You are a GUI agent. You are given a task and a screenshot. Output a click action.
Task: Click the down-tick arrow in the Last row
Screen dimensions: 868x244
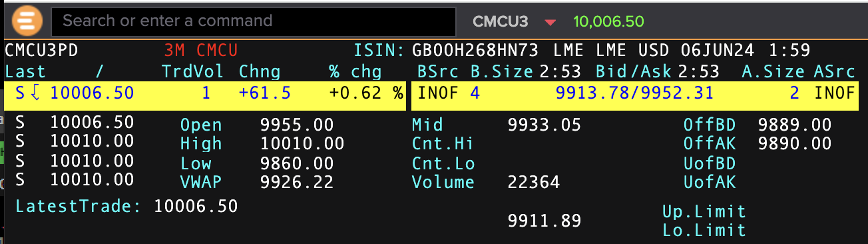[x=36, y=93]
